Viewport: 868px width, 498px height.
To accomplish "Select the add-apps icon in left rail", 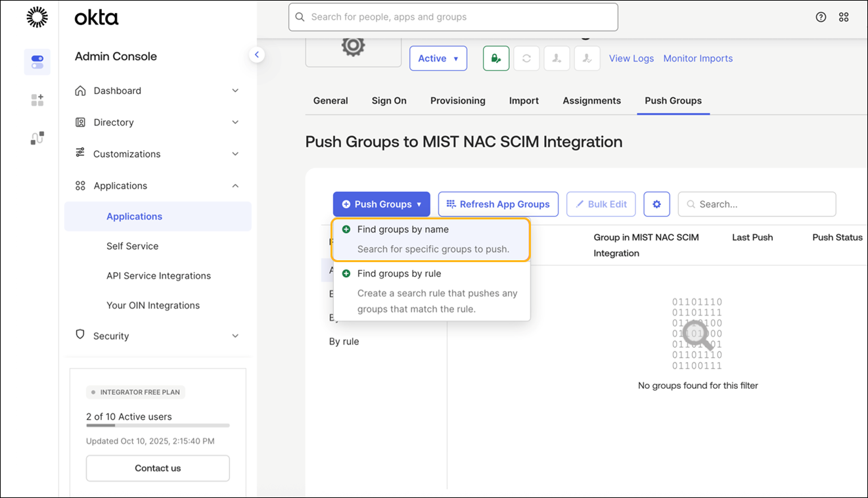I will tap(37, 100).
